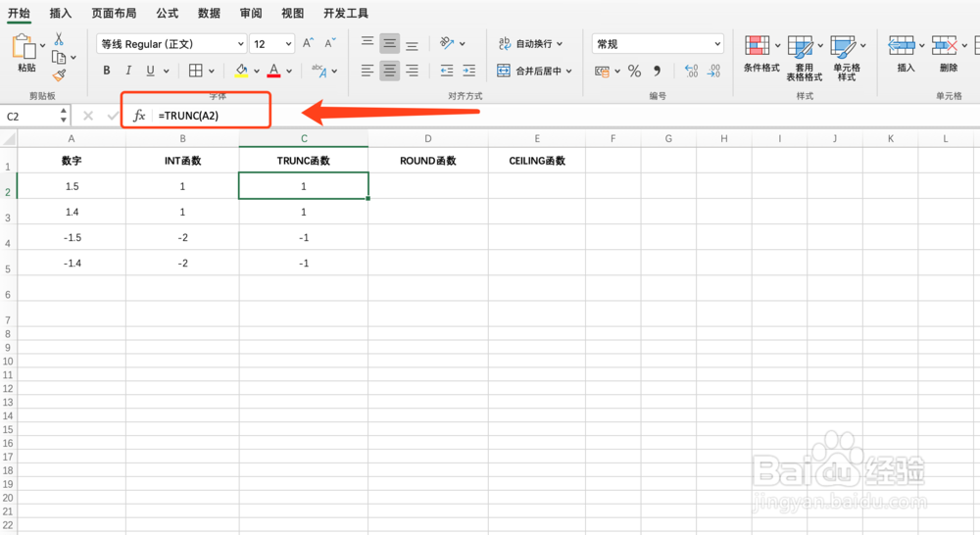The width and height of the screenshot is (980, 535).
Task: Click 合并后居中 merge and center
Action: pos(529,71)
